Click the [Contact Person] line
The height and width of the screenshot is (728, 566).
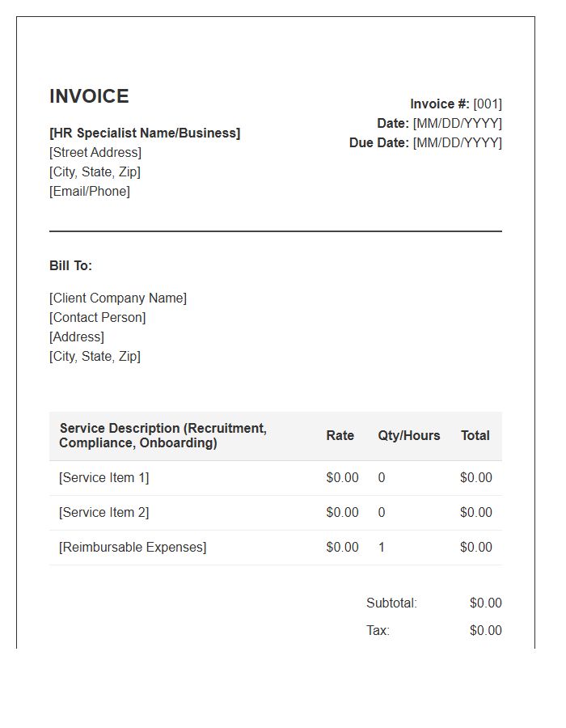(x=97, y=318)
